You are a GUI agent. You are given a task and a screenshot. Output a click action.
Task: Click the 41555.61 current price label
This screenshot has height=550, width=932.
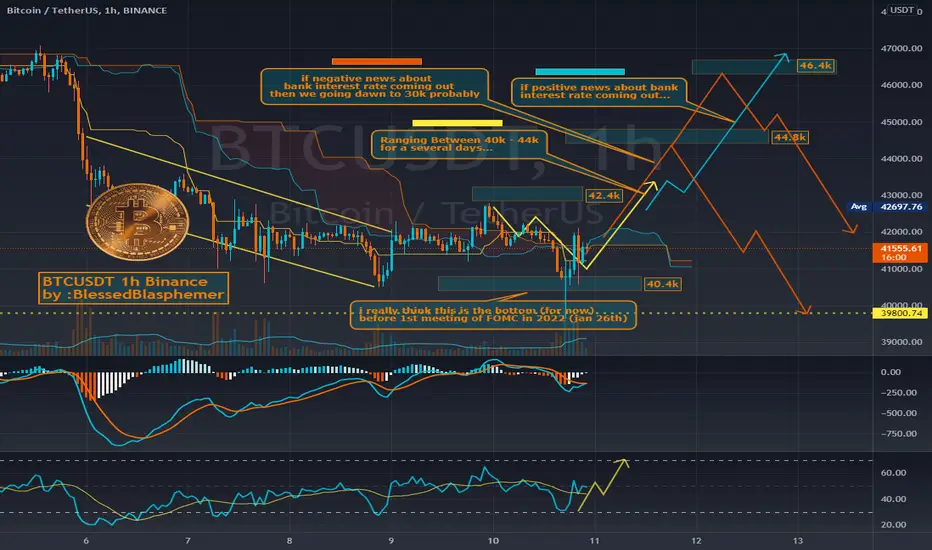coord(901,253)
